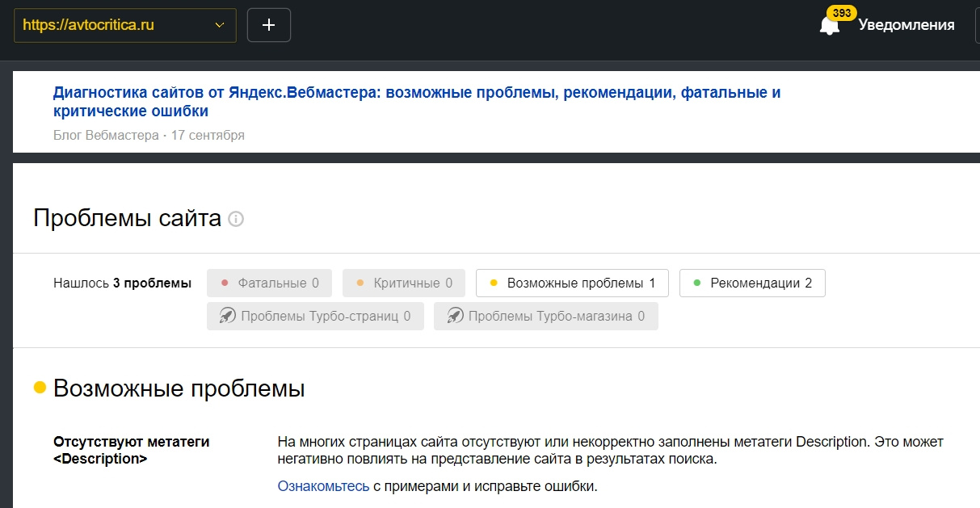This screenshot has width=980, height=508.
Task: Toggle the Возможные проблемы 1 filter
Action: [572, 283]
